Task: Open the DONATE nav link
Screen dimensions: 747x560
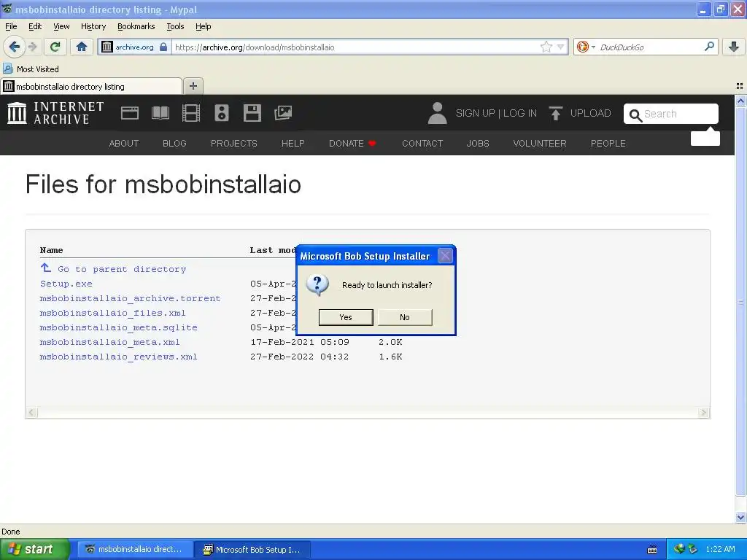Action: tap(352, 144)
